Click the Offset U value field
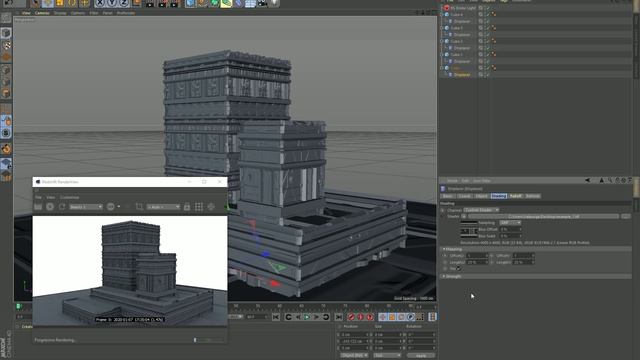The image size is (640, 360). tap(477, 256)
